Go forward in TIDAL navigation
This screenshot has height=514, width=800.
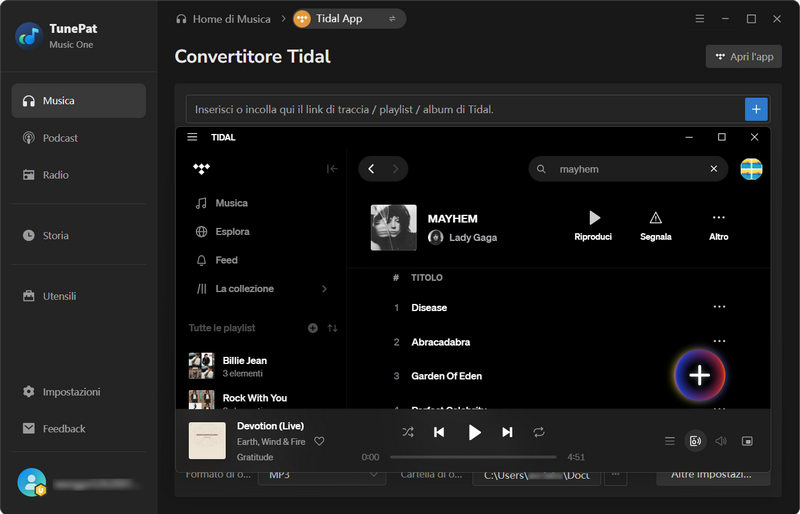click(395, 169)
